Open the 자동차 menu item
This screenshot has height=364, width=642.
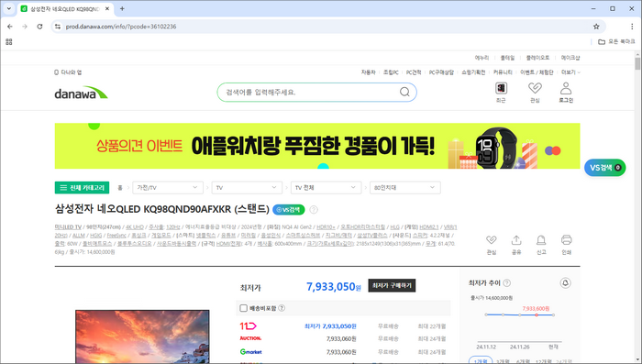click(x=368, y=72)
